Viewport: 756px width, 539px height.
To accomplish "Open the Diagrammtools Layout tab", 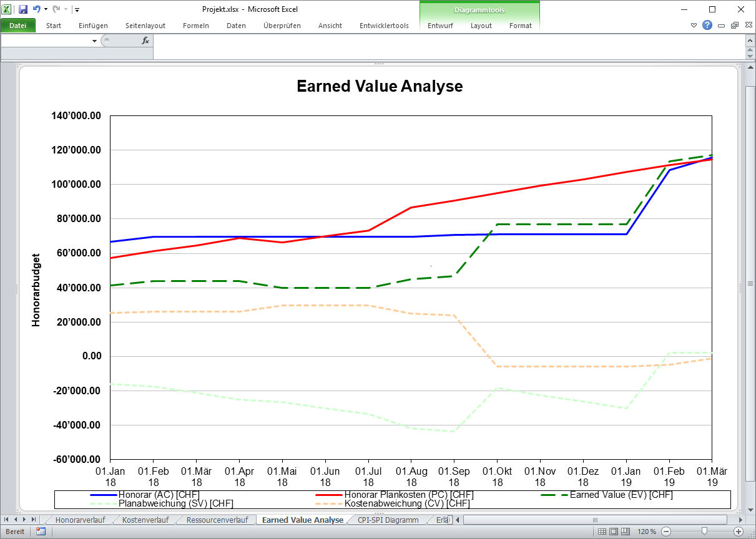I will (x=481, y=26).
